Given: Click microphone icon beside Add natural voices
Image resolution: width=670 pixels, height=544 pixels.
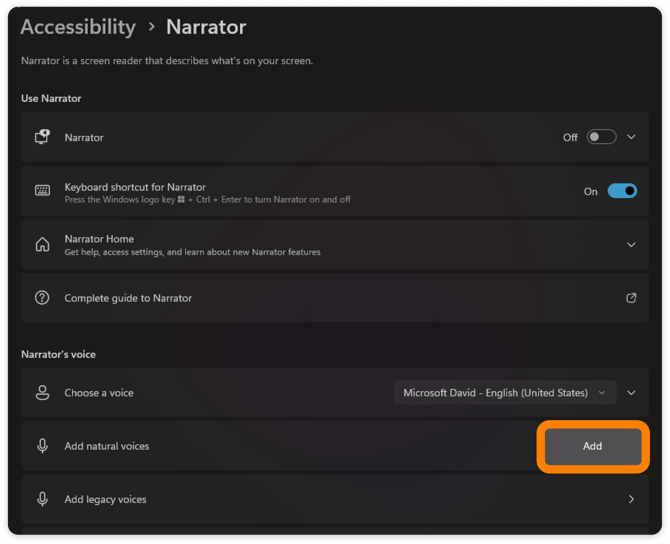Looking at the screenshot, I should coord(42,446).
